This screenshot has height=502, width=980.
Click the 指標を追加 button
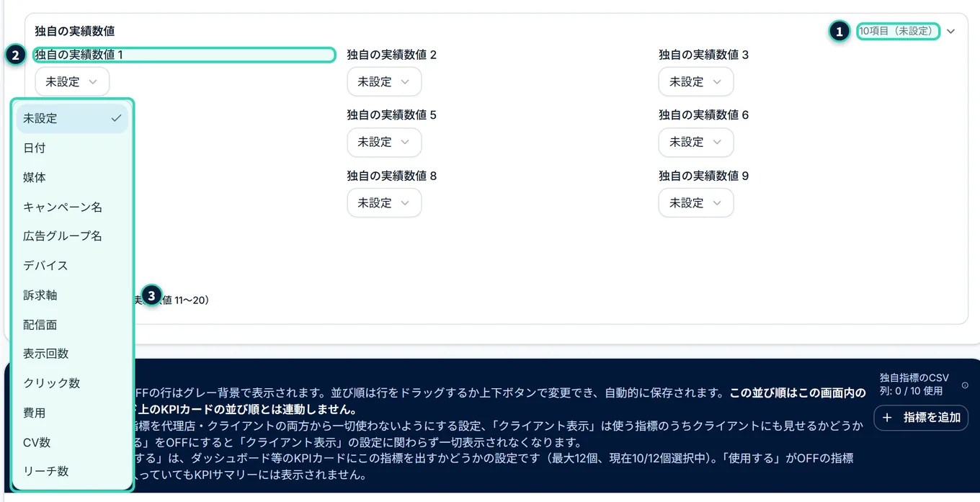(x=922, y=418)
